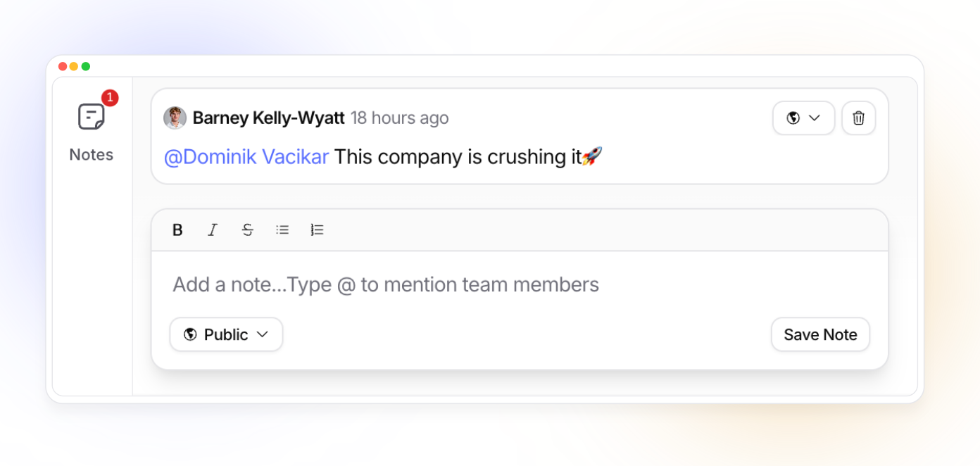Screen dimensions: 980x466
Task: Delete the note with the trash icon
Action: [858, 118]
